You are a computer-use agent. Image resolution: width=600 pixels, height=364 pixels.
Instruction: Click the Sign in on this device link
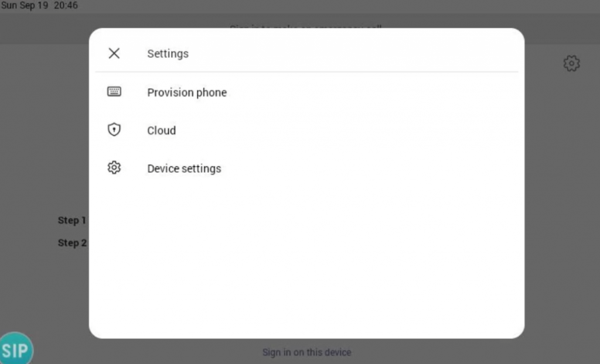[306, 352]
